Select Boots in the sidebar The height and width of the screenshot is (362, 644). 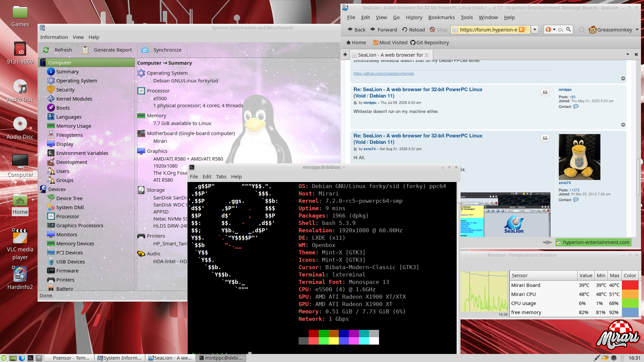pyautogui.click(x=63, y=108)
